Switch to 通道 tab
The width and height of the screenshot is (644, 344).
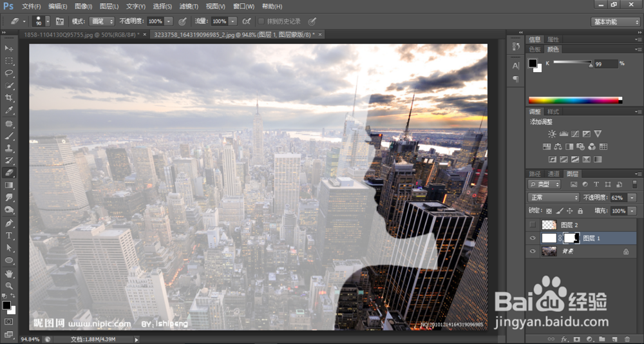[x=554, y=174]
